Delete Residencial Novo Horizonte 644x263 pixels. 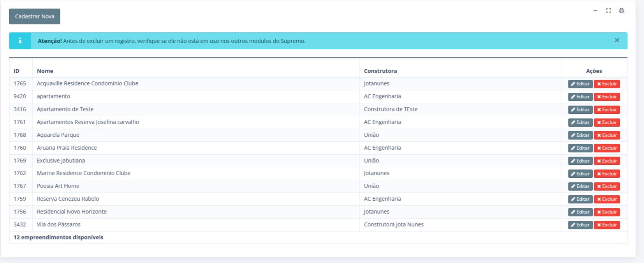(607, 212)
